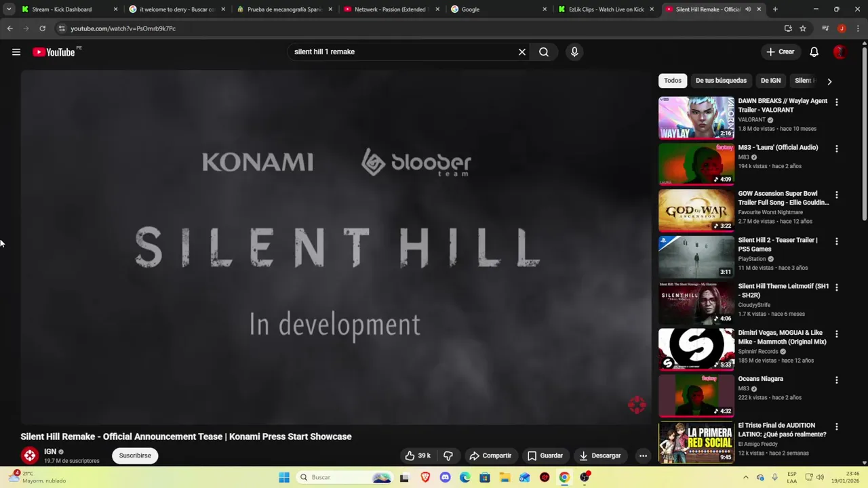Download the video with Descargar

[600, 455]
